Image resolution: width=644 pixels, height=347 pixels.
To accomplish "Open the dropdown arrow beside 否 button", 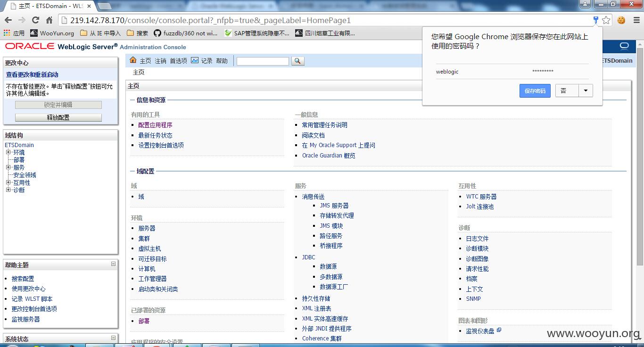I will (586, 91).
